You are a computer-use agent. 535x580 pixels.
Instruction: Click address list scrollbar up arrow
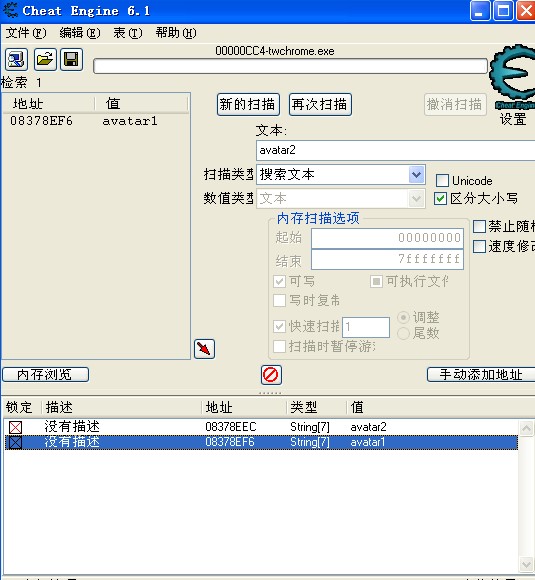pyautogui.click(x=526, y=429)
